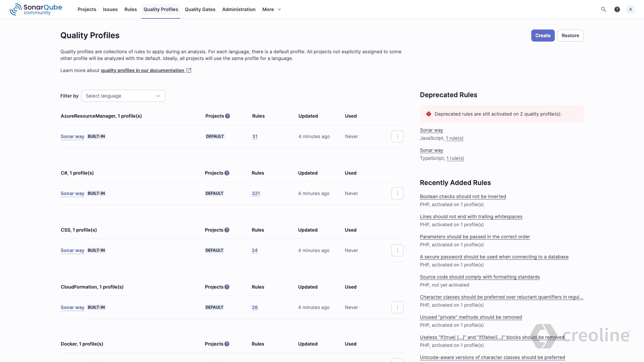Click 'Never' in CloudFormation row
This screenshot has height=362, width=644.
click(x=351, y=307)
